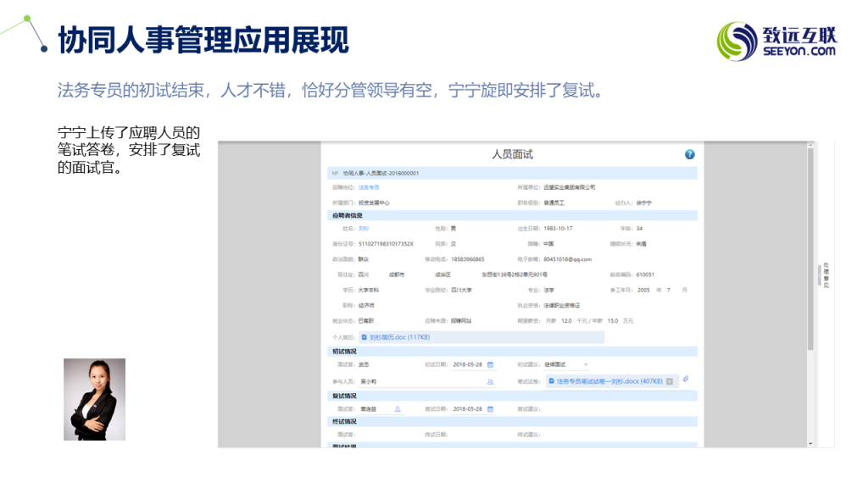
Task: Expand the 初试建议 dropdown showing 继续面试
Action: click(585, 364)
